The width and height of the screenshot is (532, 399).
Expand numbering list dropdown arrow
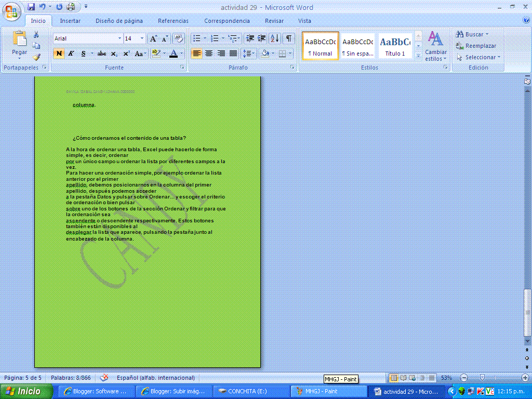(x=222, y=38)
